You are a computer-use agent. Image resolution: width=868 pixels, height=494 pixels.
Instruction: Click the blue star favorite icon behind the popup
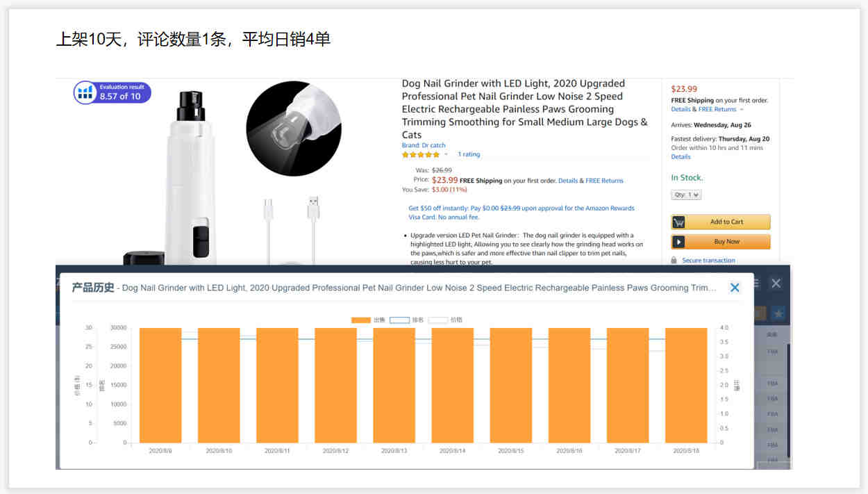[778, 314]
